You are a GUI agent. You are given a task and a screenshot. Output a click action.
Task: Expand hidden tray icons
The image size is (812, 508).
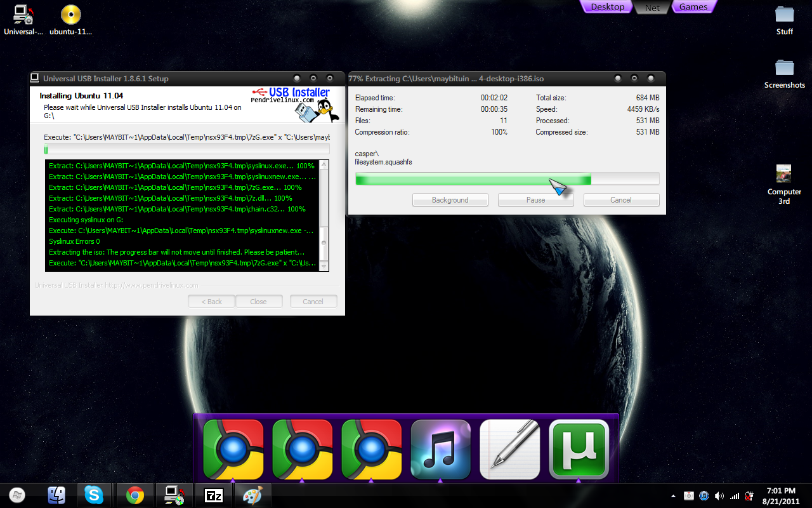tap(673, 495)
